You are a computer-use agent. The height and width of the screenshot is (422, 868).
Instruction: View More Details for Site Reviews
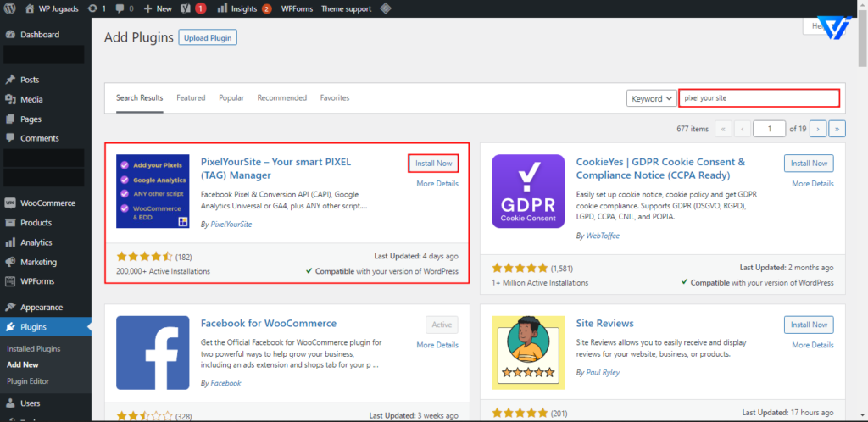[813, 345]
